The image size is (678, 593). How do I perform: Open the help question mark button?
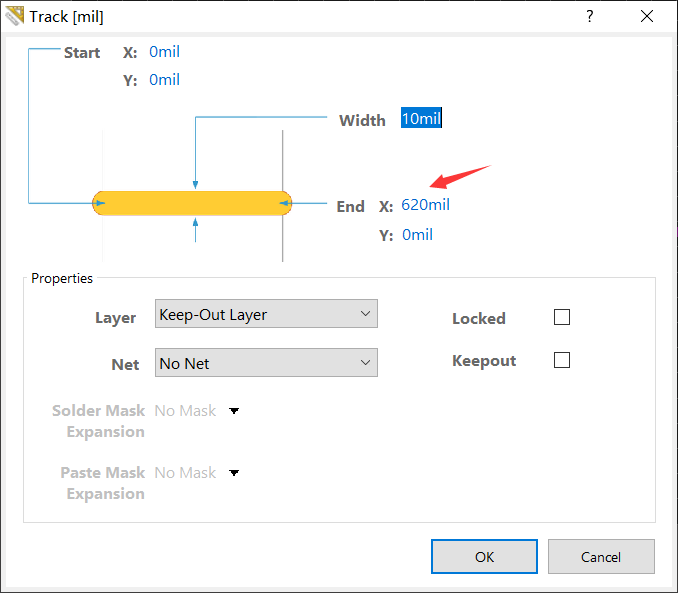(590, 16)
